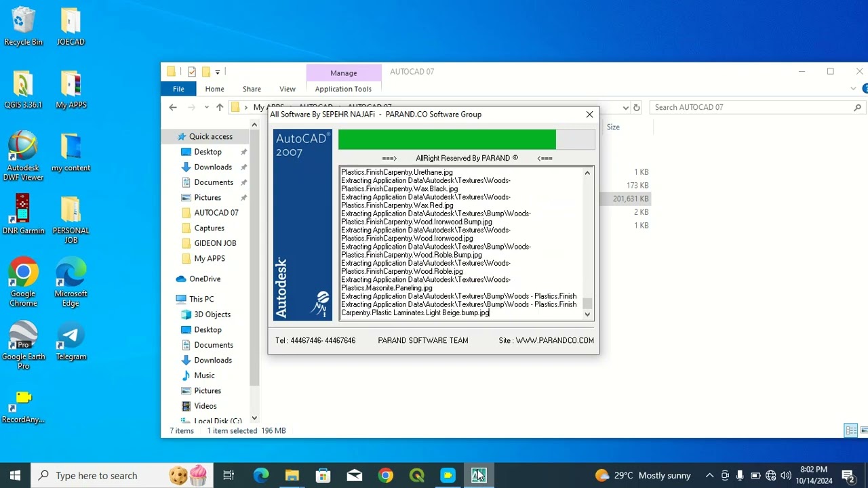Viewport: 868px width, 488px height.
Task: Switch to File Explorer on the taskbar
Action: pos(292,475)
